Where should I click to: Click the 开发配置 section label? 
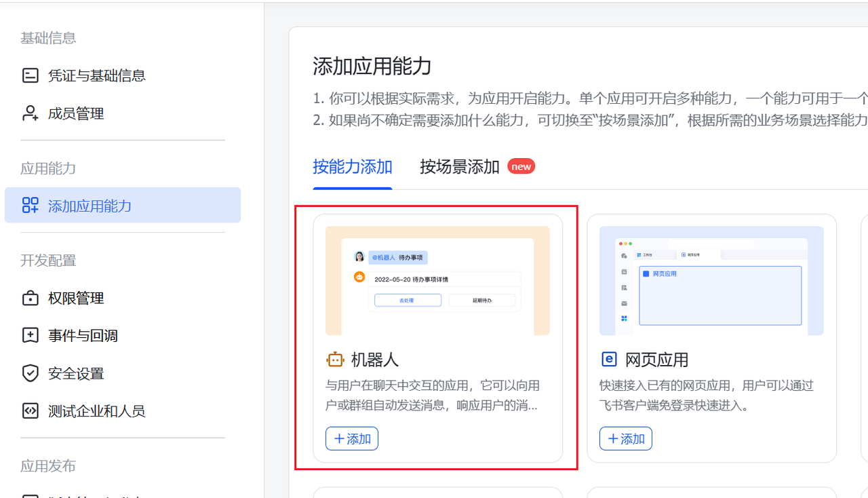(48, 261)
